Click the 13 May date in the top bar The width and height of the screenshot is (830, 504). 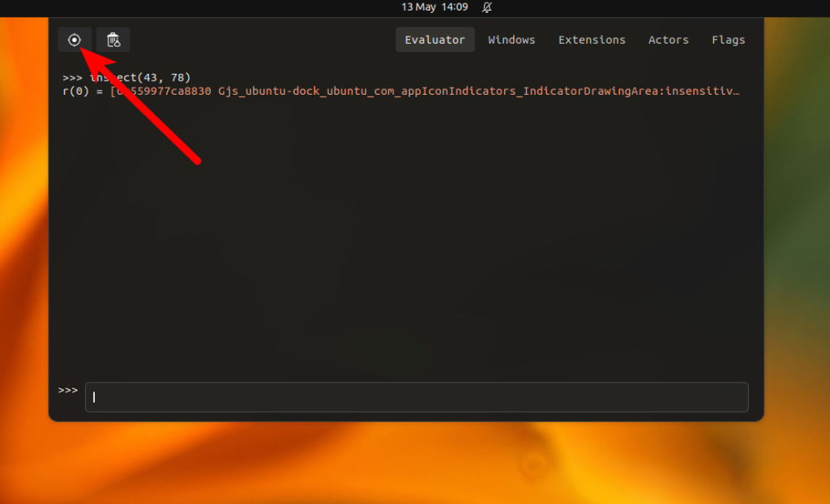point(419,7)
